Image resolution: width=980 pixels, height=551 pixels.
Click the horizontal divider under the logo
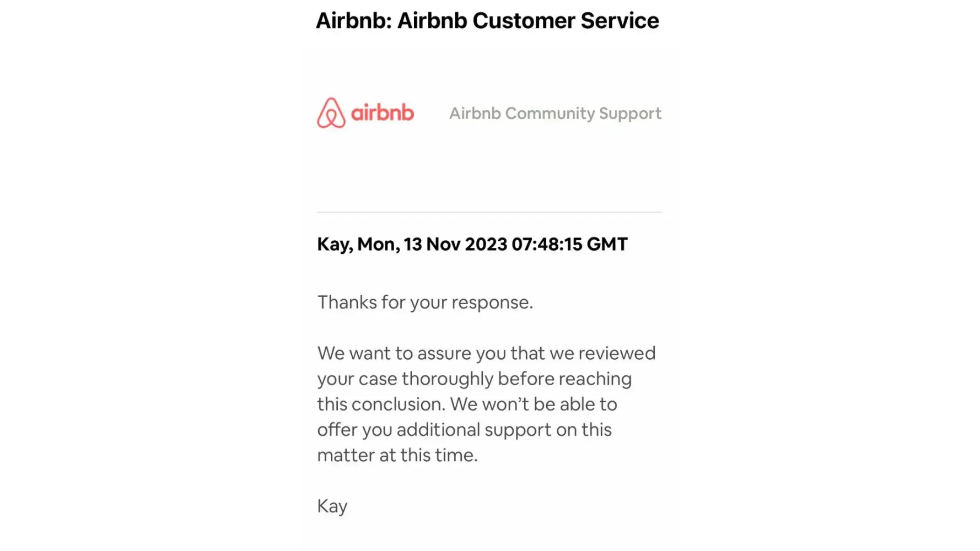pyautogui.click(x=489, y=212)
